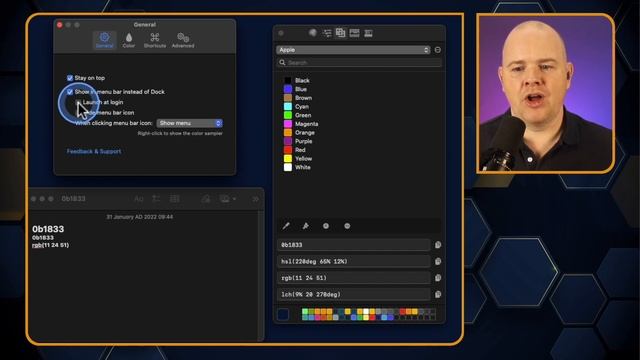Copy the hsl color value
This screenshot has height=360, width=640.
438,261
